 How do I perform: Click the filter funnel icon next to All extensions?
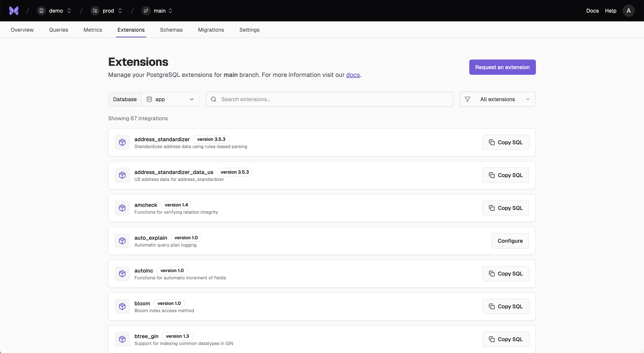[x=468, y=99]
